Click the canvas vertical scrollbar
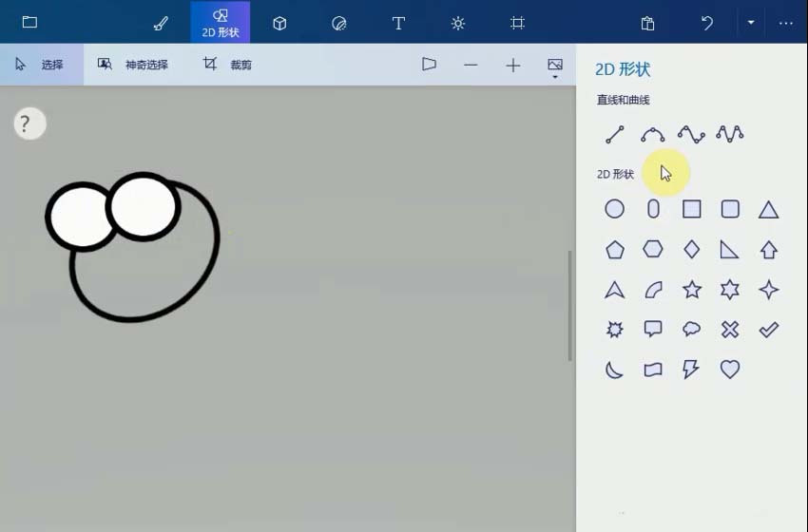This screenshot has height=532, width=808. click(x=570, y=306)
